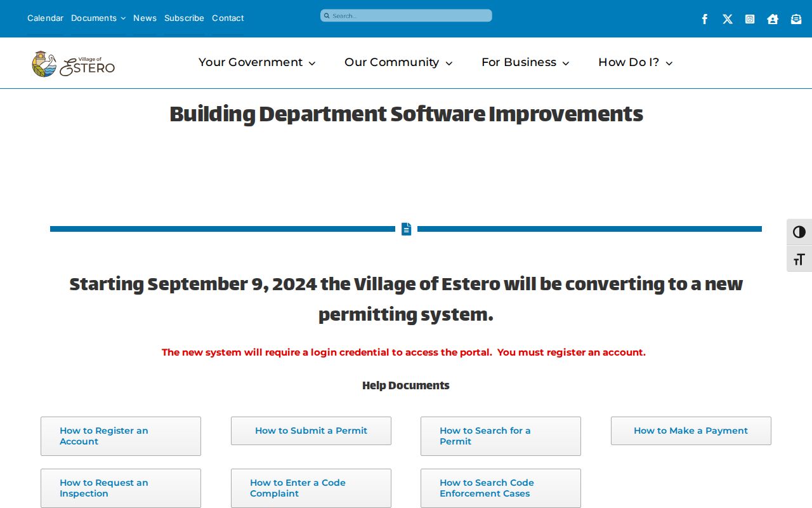Open How to Search for a Permit
The height and width of the screenshot is (508, 812).
pos(501,436)
